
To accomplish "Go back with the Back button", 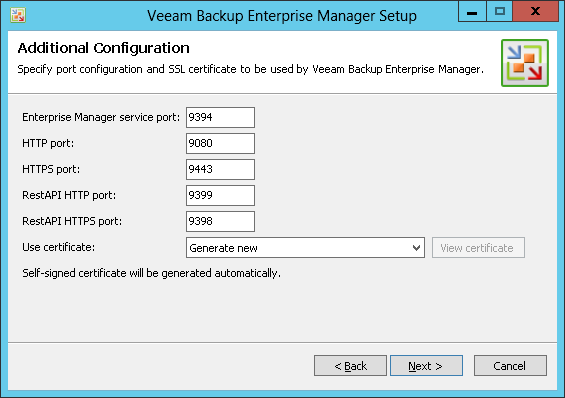I will [x=350, y=366].
